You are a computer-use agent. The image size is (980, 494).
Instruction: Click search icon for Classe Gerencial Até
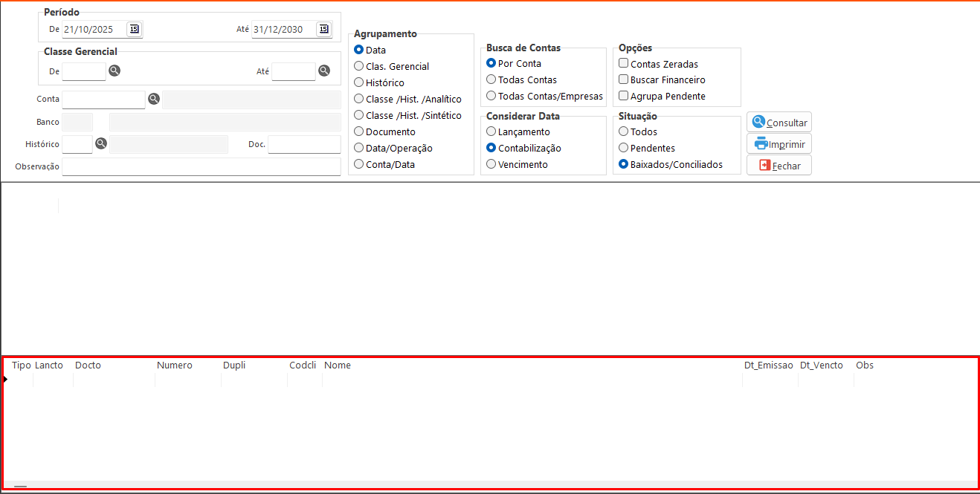(x=324, y=71)
